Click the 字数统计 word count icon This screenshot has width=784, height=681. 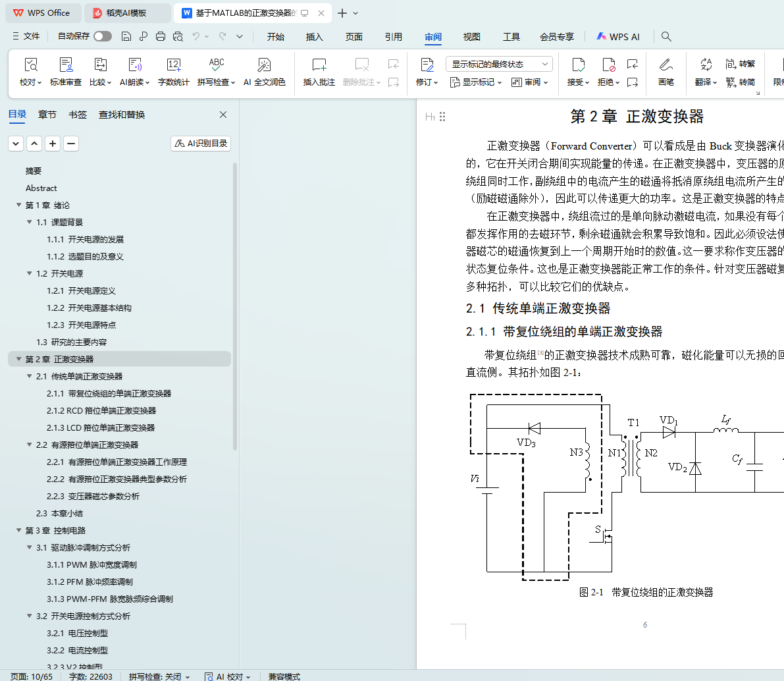(x=173, y=65)
